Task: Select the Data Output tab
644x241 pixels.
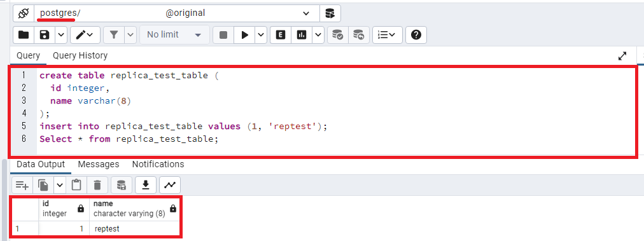Action: pos(41,164)
